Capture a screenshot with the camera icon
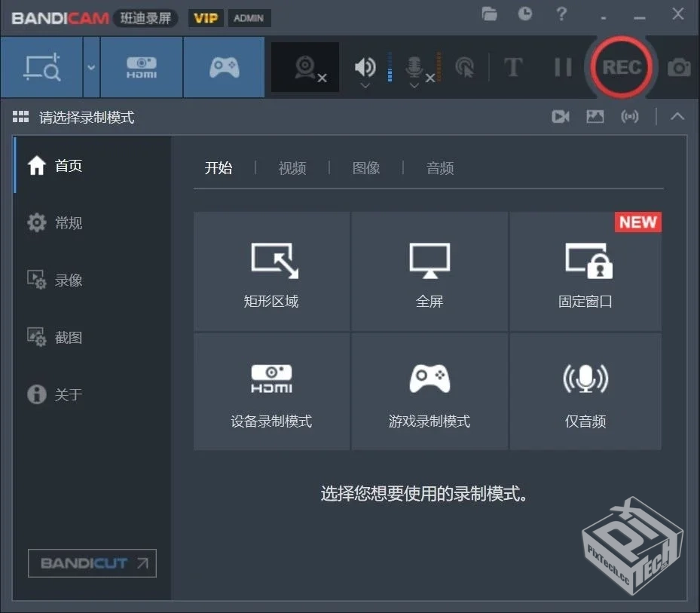 pyautogui.click(x=678, y=67)
